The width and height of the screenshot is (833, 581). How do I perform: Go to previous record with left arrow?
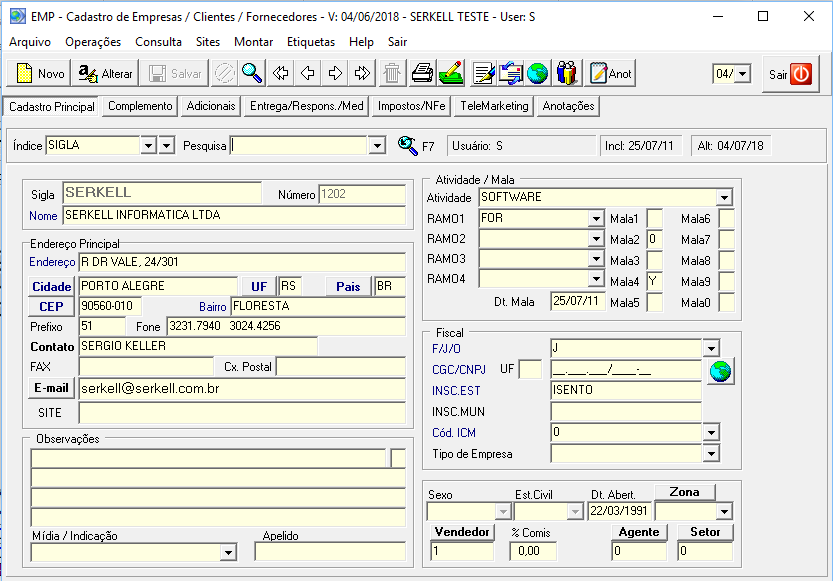click(x=308, y=73)
